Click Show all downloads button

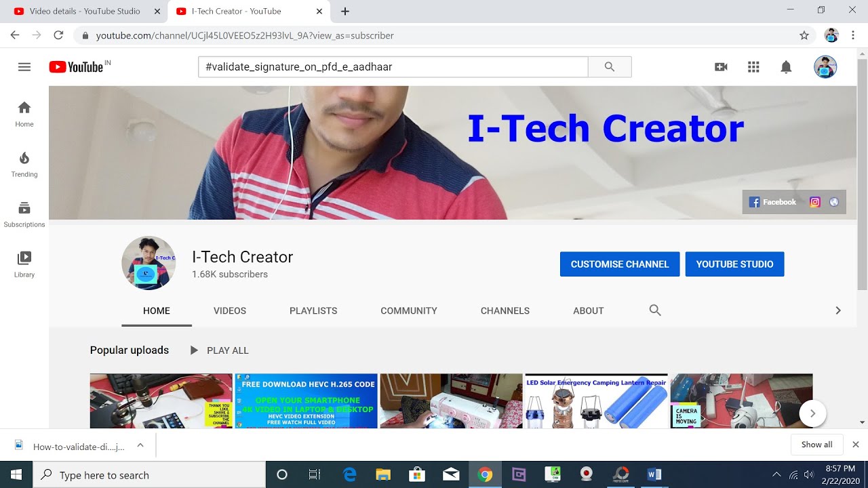click(x=816, y=445)
